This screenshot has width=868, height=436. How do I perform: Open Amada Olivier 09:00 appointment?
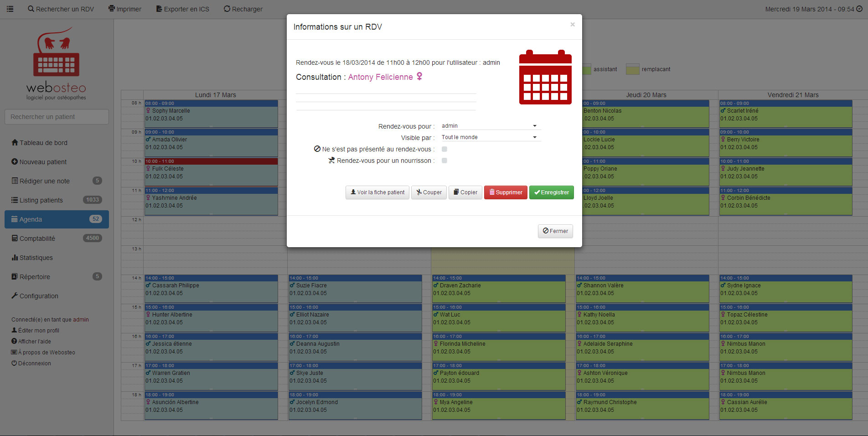point(211,143)
